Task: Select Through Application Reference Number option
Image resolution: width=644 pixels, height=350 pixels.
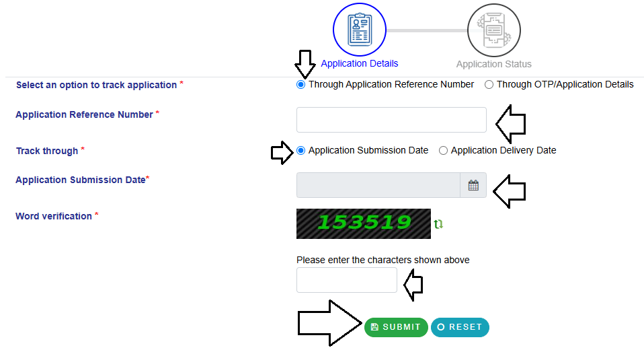Action: pyautogui.click(x=301, y=85)
